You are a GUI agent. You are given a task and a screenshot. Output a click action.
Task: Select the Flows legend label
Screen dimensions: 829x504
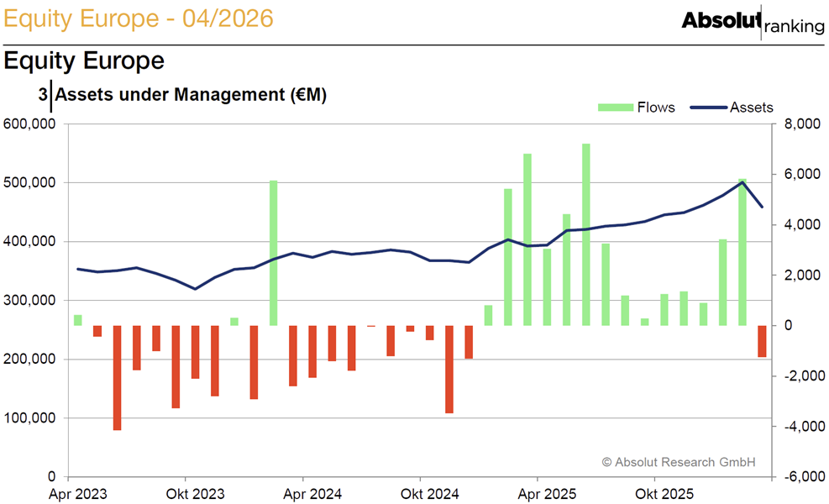tap(656, 108)
